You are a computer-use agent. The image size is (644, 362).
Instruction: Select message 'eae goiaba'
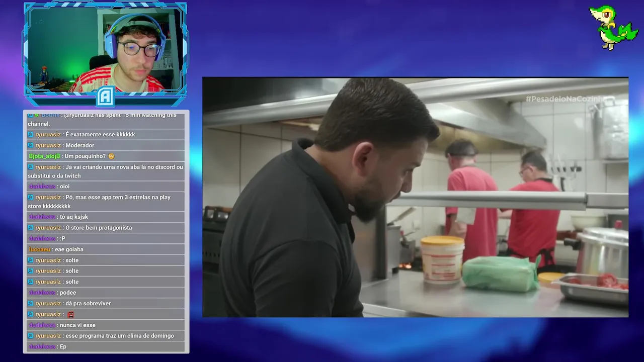pyautogui.click(x=106, y=249)
